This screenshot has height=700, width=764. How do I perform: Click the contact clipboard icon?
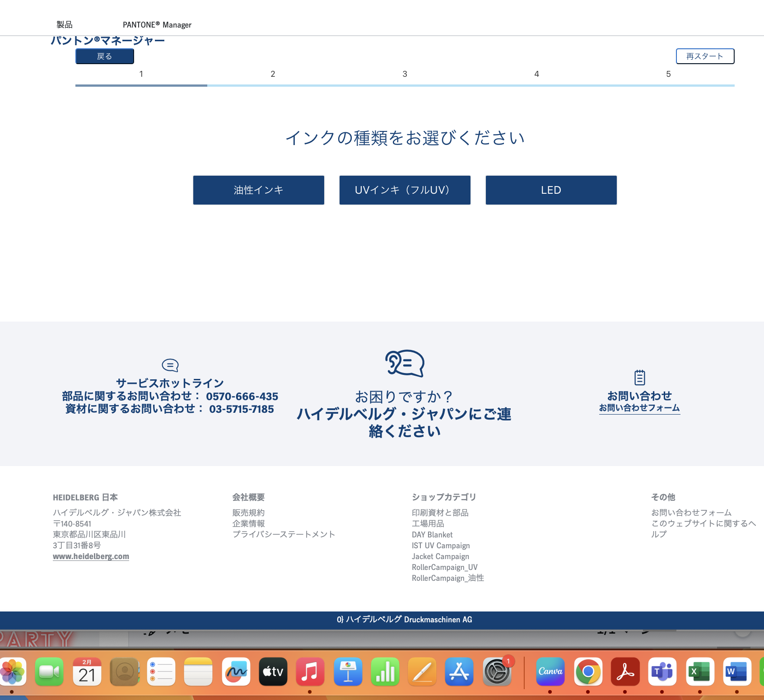640,377
